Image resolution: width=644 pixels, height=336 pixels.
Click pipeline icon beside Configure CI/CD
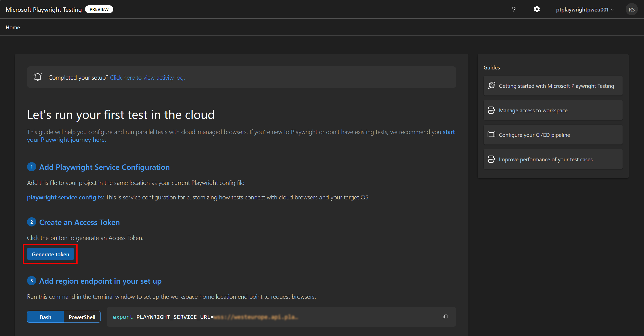coord(491,135)
